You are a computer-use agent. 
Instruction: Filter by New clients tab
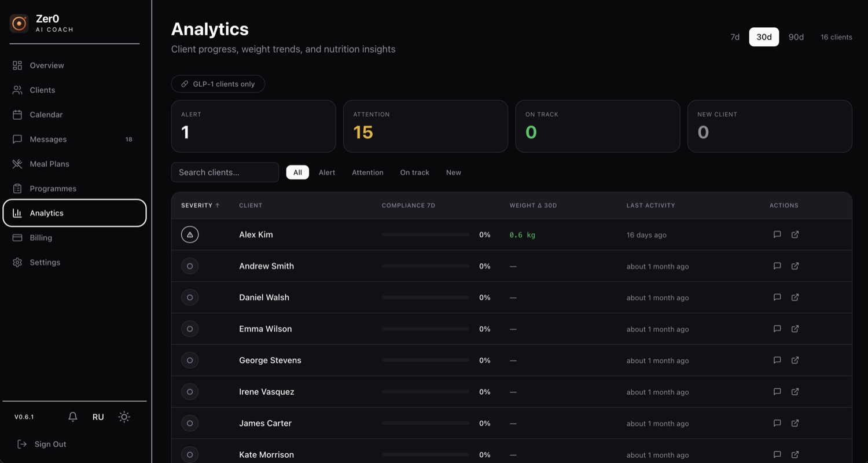(x=454, y=172)
